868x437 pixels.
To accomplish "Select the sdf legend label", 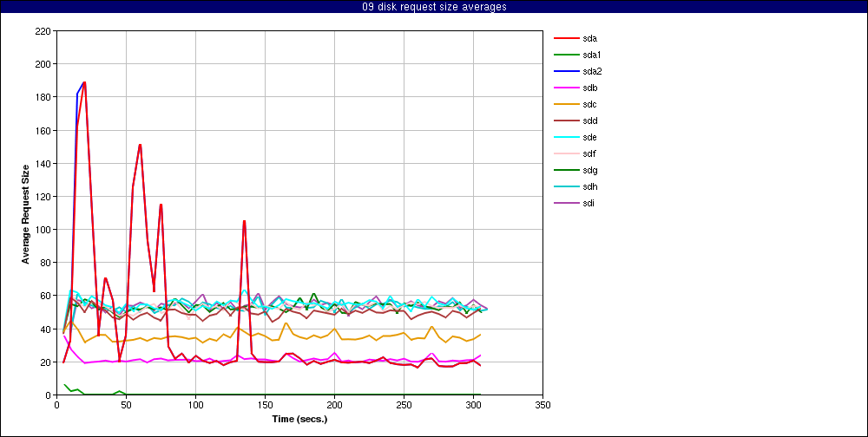I will [x=589, y=153].
